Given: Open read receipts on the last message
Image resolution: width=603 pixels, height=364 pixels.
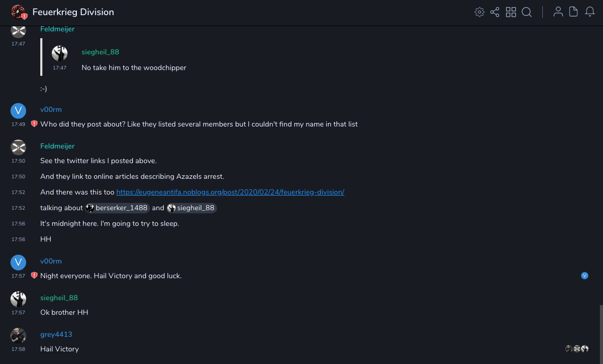Looking at the screenshot, I should coord(577,349).
